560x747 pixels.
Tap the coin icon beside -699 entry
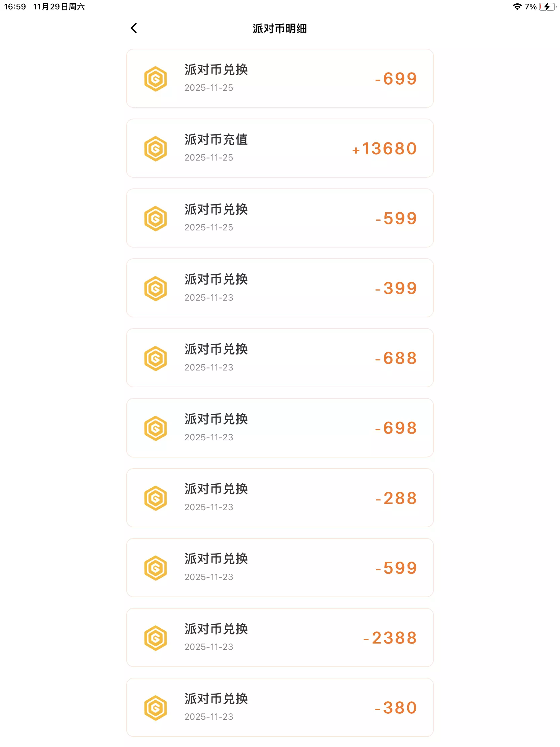point(156,79)
